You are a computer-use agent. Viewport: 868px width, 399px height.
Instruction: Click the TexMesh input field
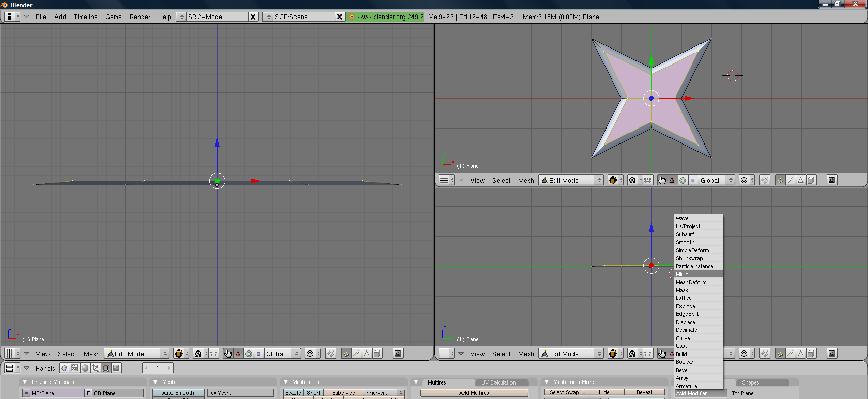click(240, 393)
